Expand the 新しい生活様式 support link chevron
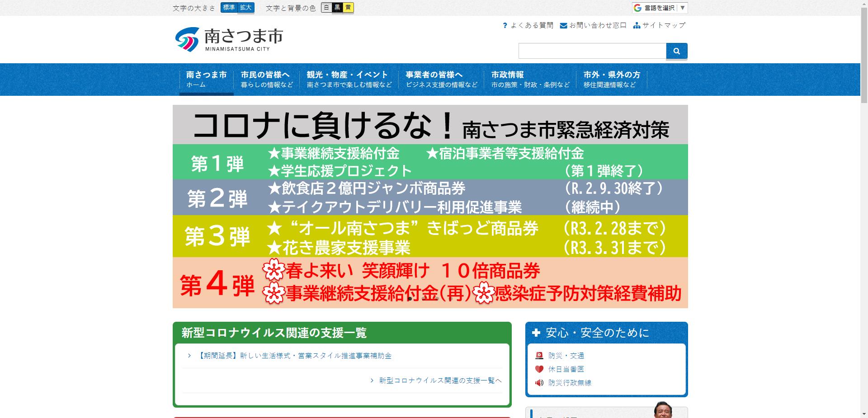Image resolution: width=868 pixels, height=418 pixels. (189, 356)
